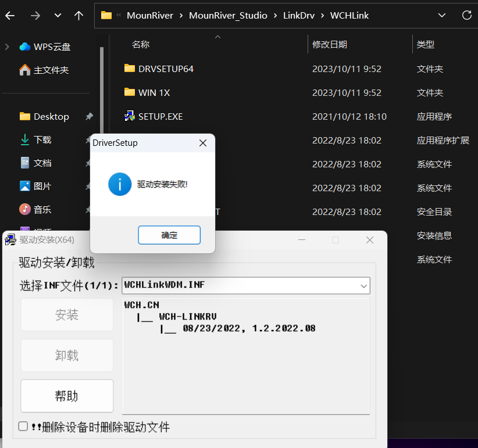
Task: Enable 删除设备时删除驱动文件 checkbox
Action: pyautogui.click(x=23, y=426)
